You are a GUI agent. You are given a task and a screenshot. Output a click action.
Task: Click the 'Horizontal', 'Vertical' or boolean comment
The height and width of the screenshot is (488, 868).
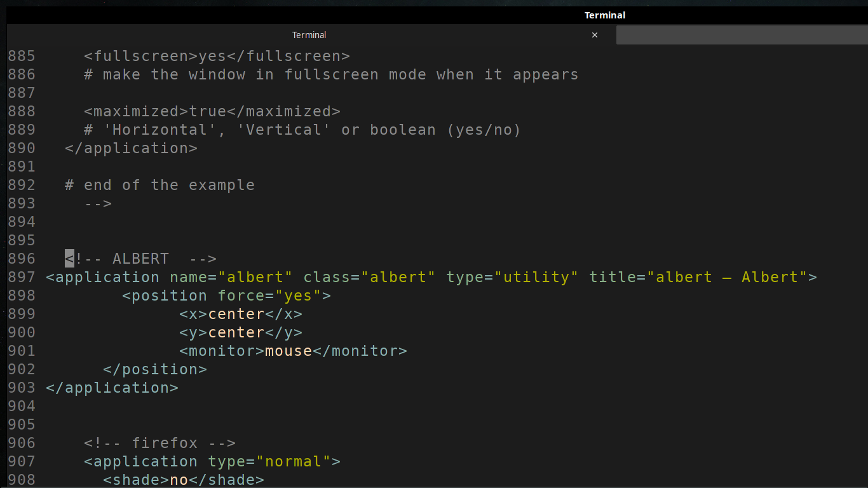pyautogui.click(x=302, y=130)
